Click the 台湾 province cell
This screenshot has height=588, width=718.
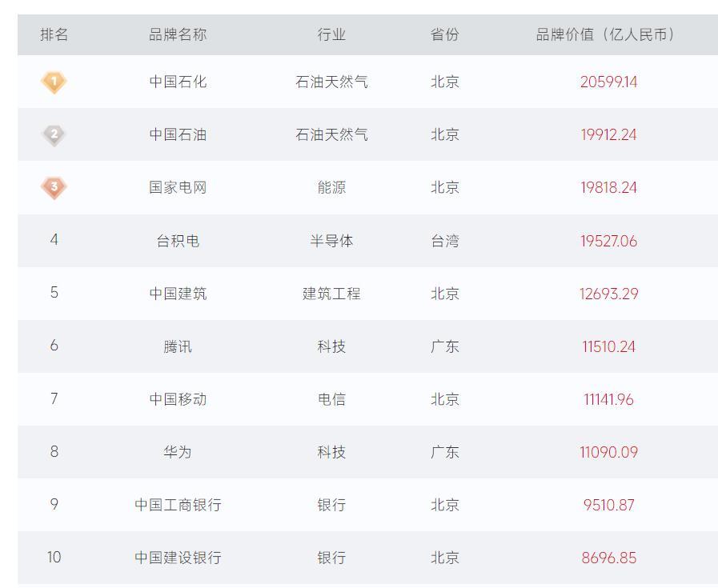(x=444, y=241)
